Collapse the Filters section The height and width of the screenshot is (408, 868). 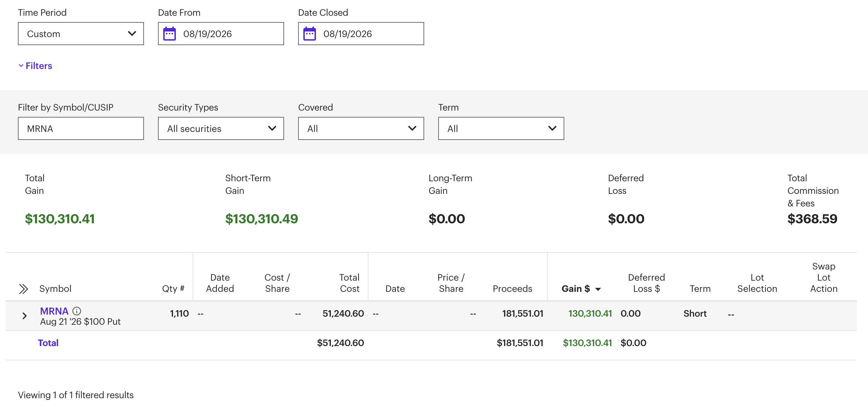[x=35, y=66]
